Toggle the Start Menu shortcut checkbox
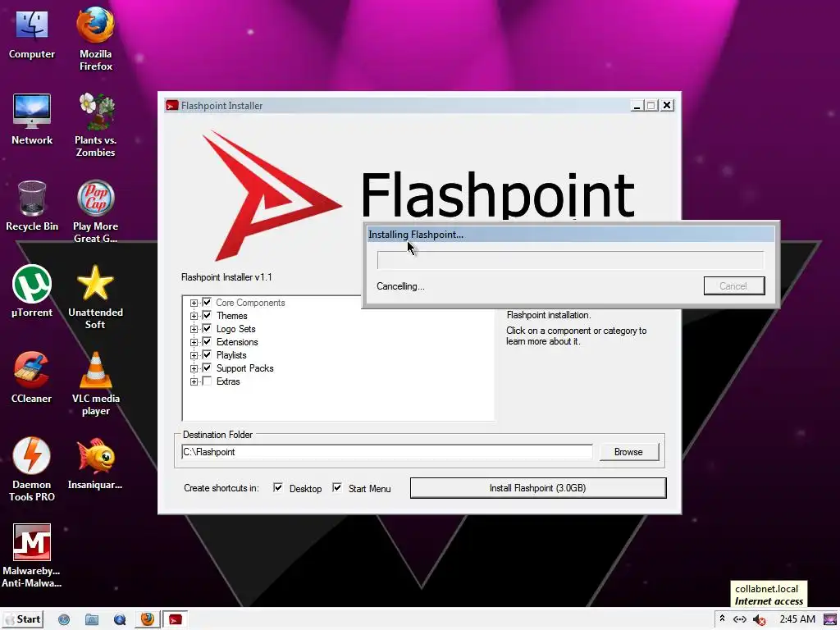Viewport: 840px width, 630px height. coord(337,487)
